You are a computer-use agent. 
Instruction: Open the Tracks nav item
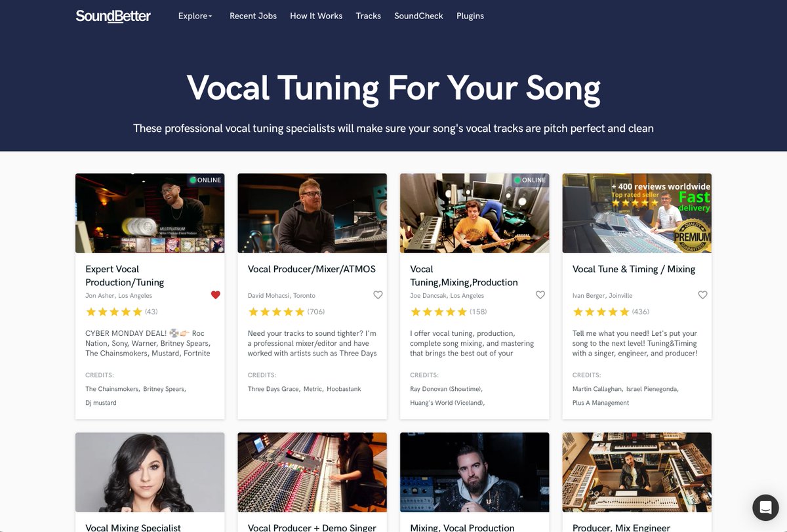tap(369, 16)
